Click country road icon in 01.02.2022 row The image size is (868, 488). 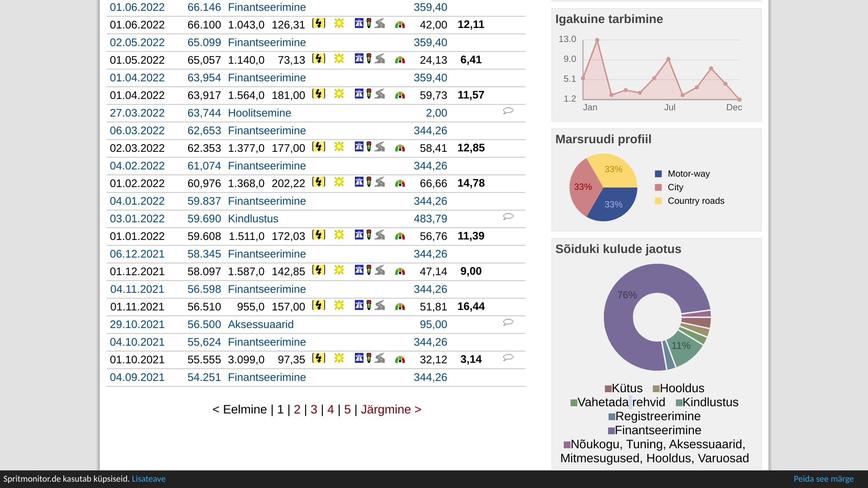(x=380, y=182)
